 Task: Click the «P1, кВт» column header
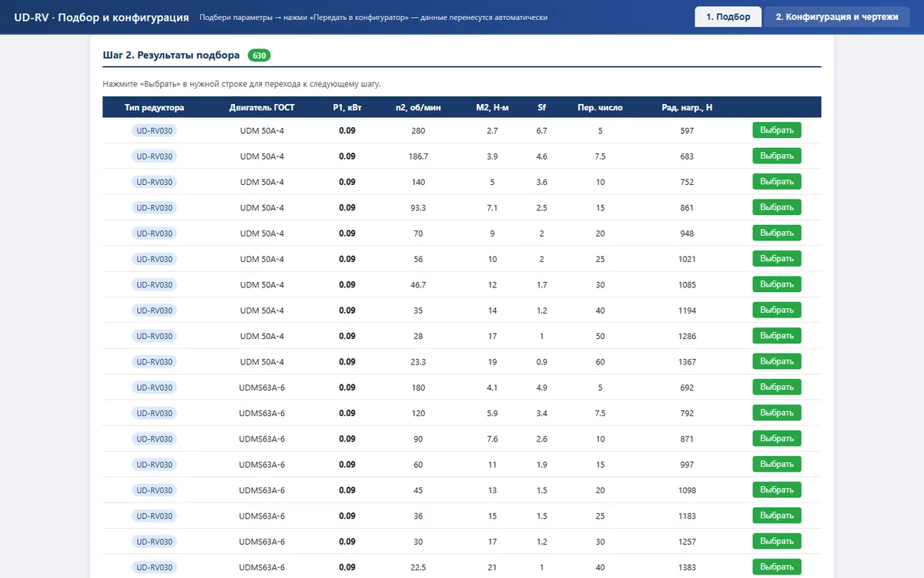point(347,107)
